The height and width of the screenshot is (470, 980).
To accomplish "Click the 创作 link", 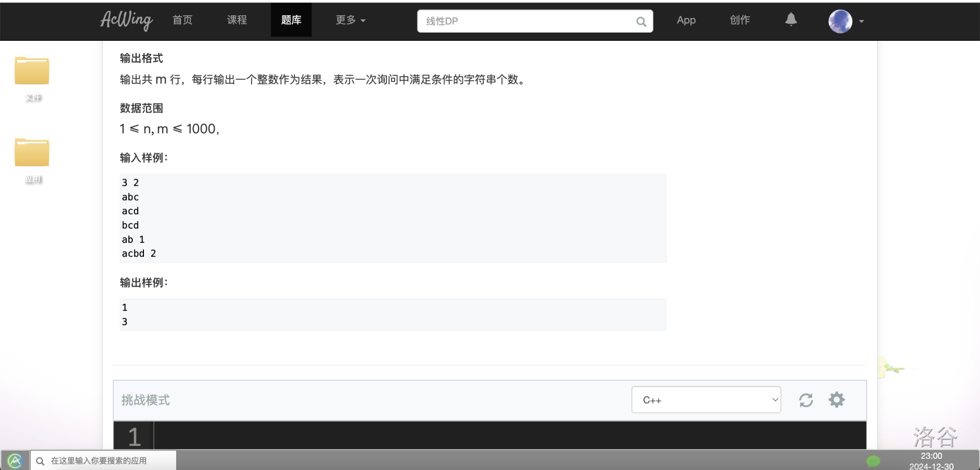I will click(740, 20).
